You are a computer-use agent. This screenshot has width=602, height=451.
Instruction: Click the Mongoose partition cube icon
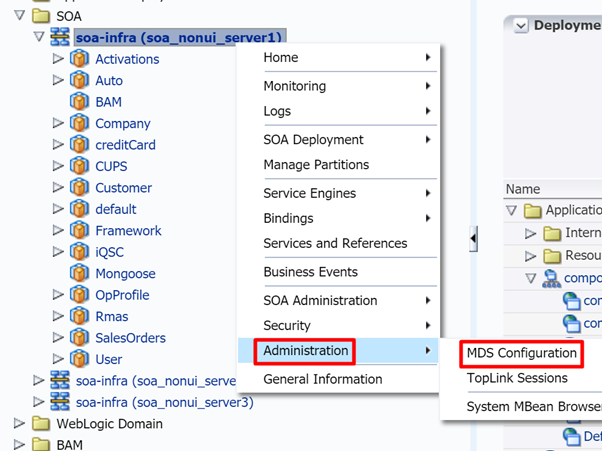[x=79, y=273]
